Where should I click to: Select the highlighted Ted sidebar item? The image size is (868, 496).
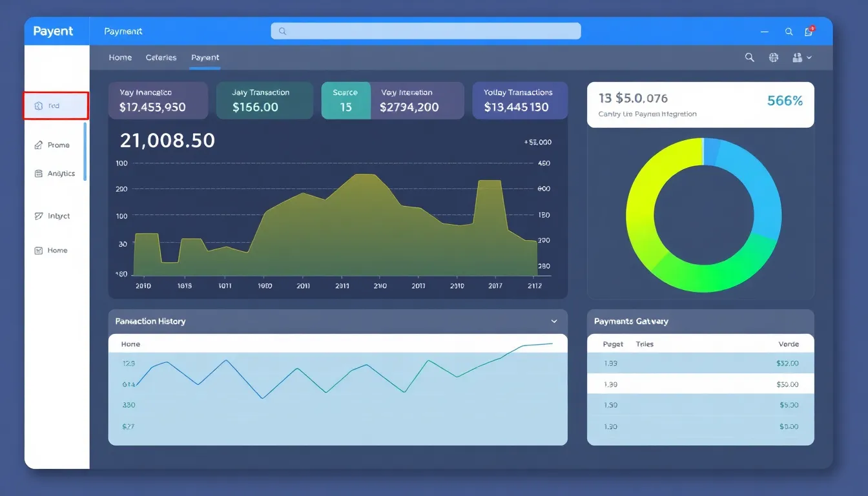click(56, 105)
